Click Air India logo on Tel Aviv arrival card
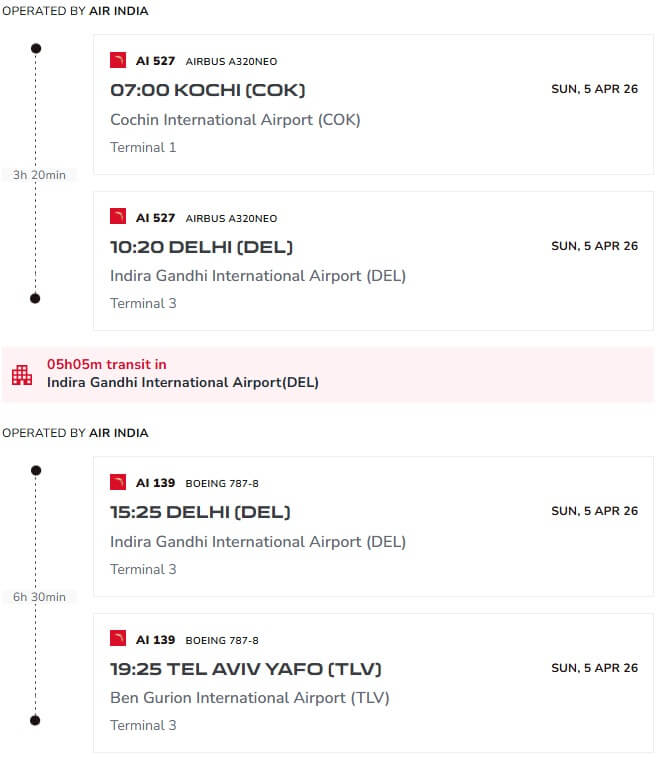666x757 pixels. [x=118, y=639]
